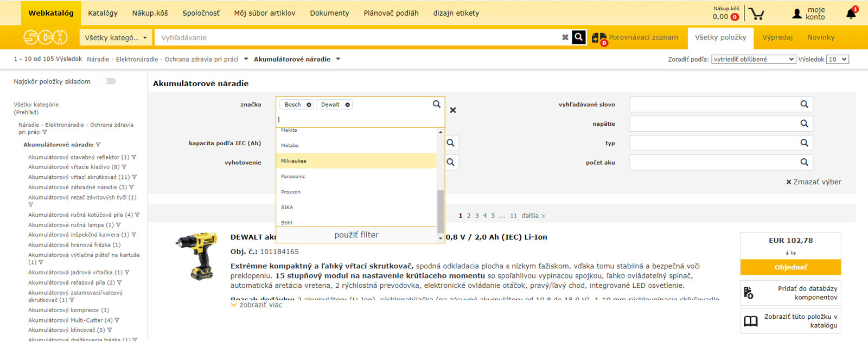Switch to the Výpredaj tab
Screen dimensions: 868x348
(777, 37)
